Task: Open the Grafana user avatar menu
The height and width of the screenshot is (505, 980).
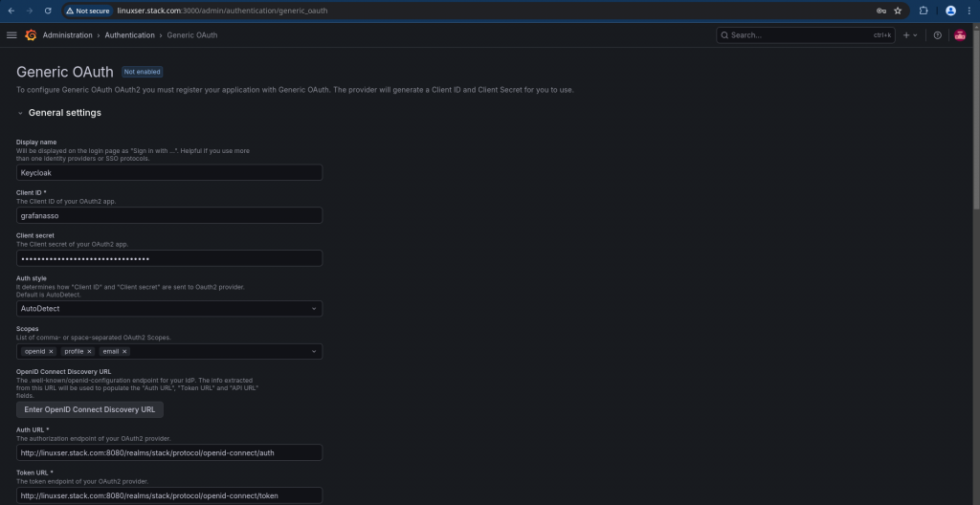Action: pyautogui.click(x=960, y=35)
